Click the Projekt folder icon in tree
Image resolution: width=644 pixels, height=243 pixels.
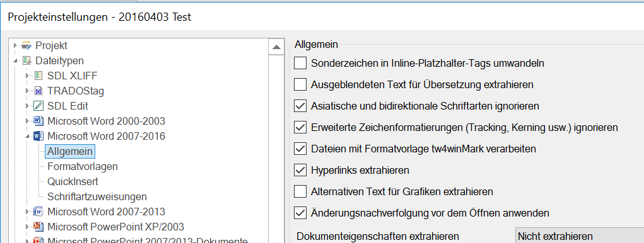tap(26, 45)
